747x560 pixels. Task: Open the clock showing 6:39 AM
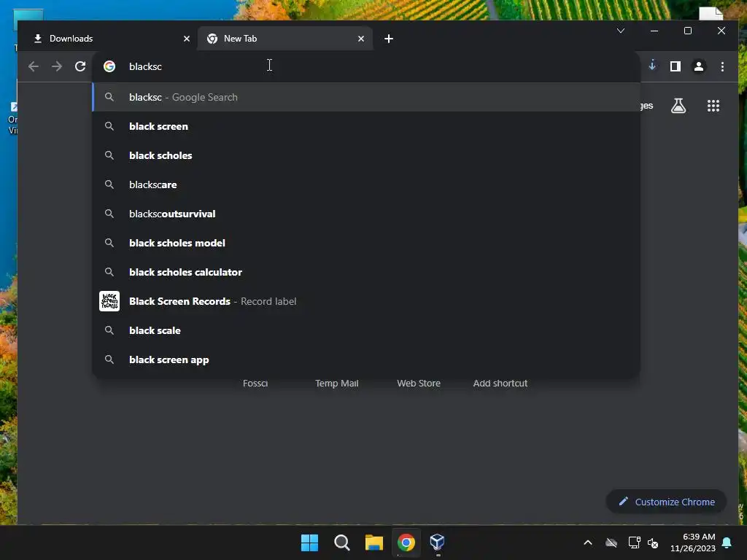(693, 542)
